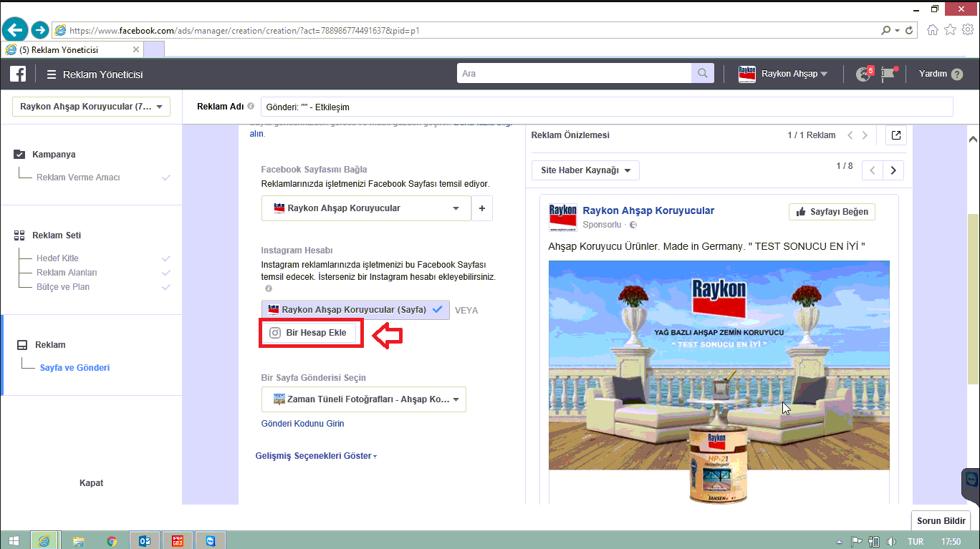Go to next ad preview placement

click(x=893, y=170)
